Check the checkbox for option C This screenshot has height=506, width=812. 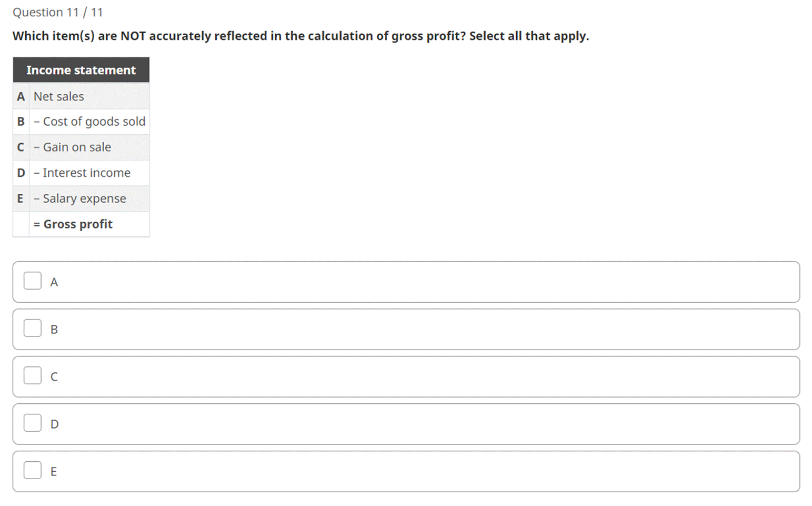pyautogui.click(x=32, y=376)
